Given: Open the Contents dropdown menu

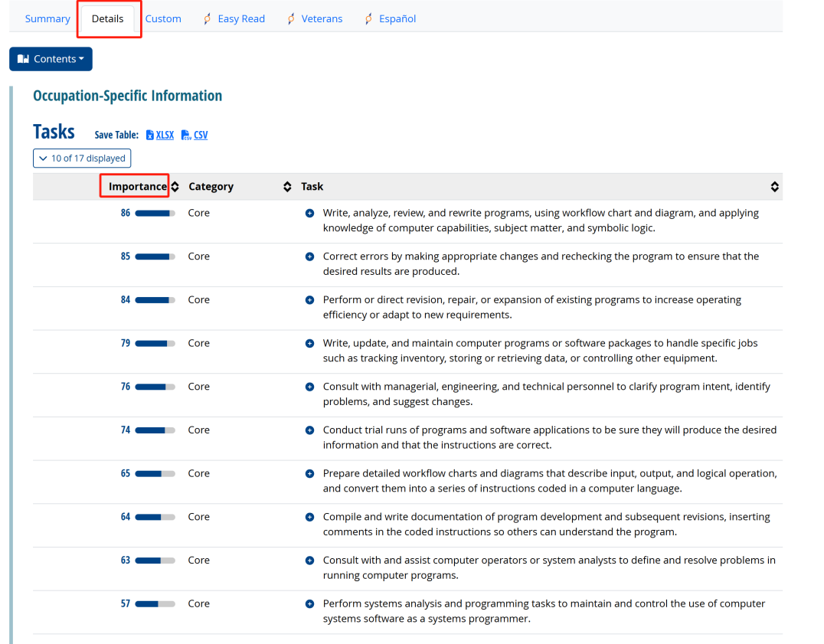Looking at the screenshot, I should [x=51, y=59].
